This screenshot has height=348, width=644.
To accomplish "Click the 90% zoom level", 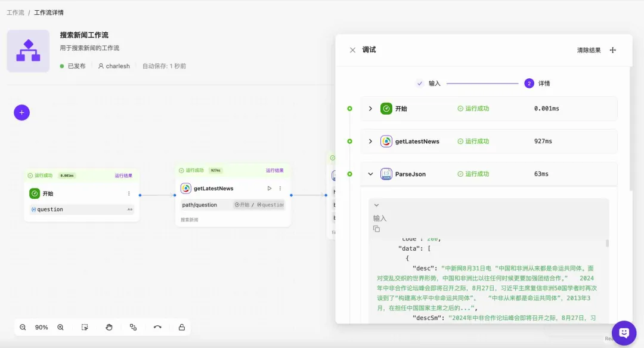I will [42, 328].
